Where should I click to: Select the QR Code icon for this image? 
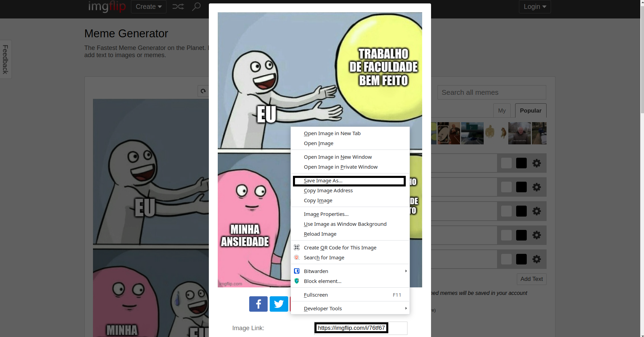[x=296, y=247]
